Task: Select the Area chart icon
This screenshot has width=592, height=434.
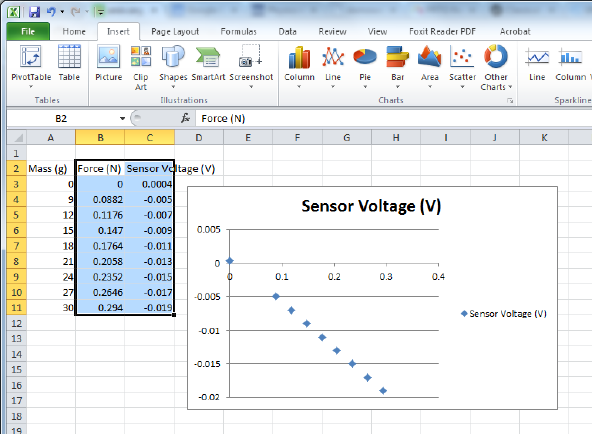Action: [430, 67]
